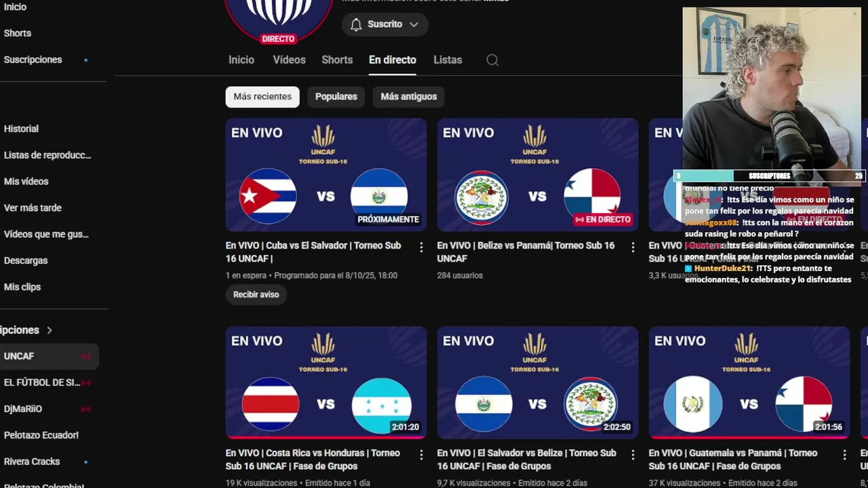Click the 2:01:20 duration badge
The width and height of the screenshot is (868, 488).
[x=405, y=427]
